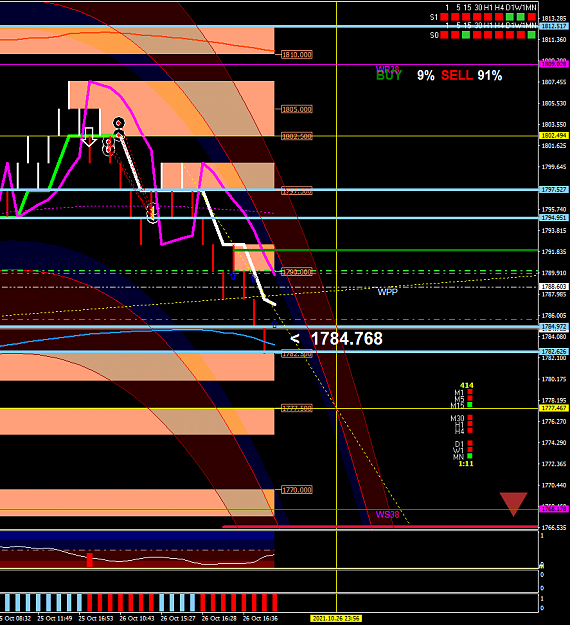Click the WPP weekly pivot label

click(387, 292)
